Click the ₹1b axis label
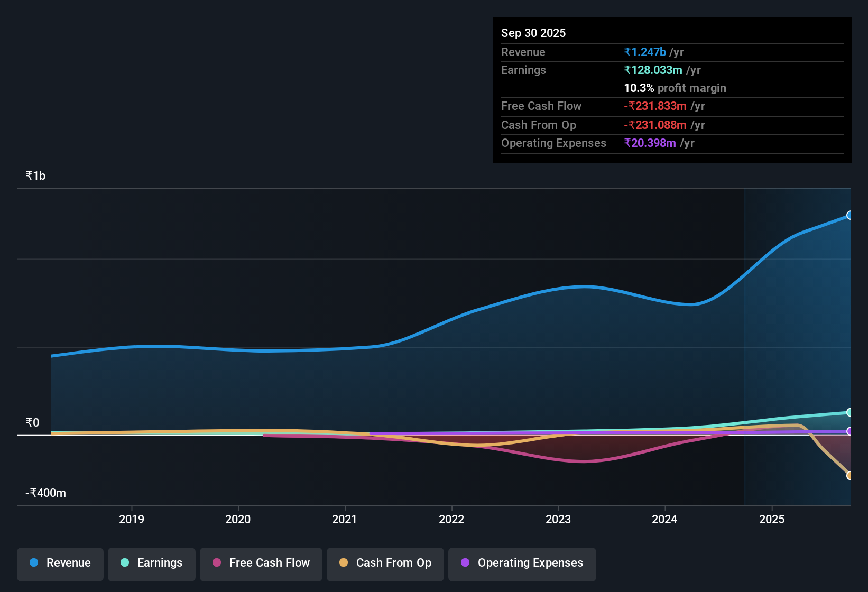Viewport: 868px width, 592px height. point(34,175)
